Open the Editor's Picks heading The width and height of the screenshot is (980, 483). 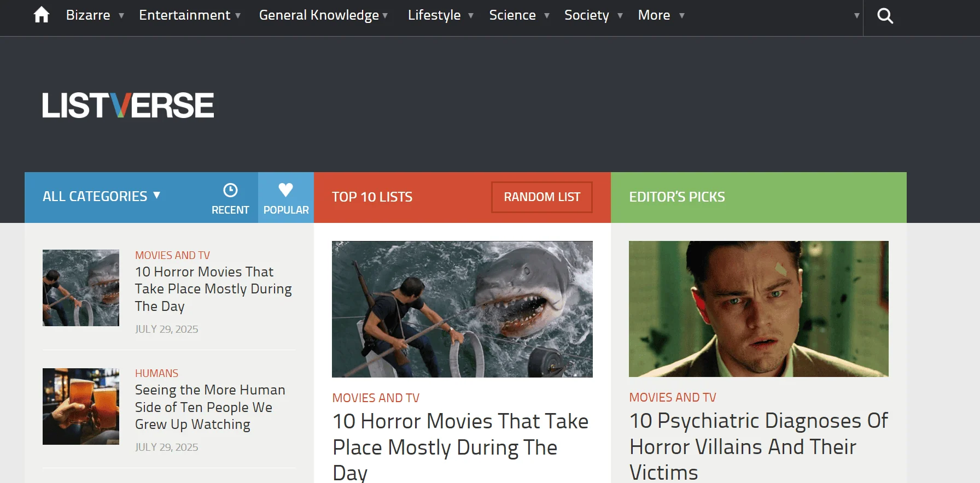tap(677, 197)
